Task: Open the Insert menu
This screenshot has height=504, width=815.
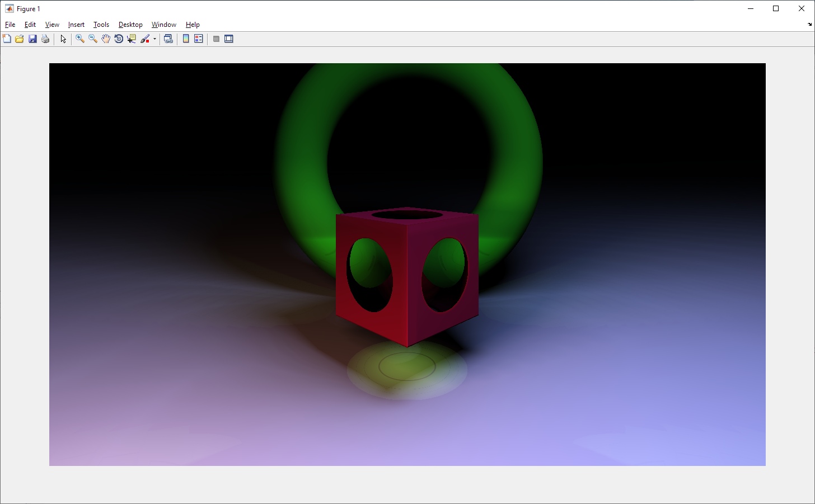Action: point(76,25)
